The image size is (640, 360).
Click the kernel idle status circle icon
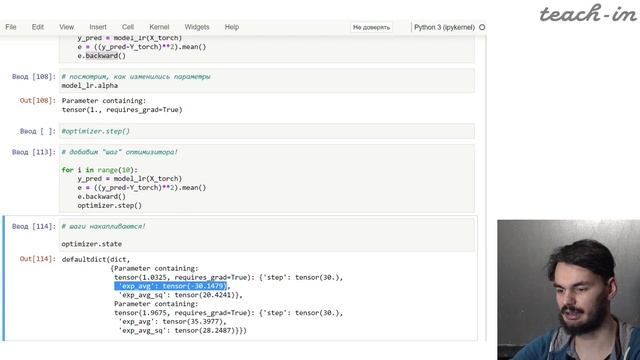tap(482, 27)
